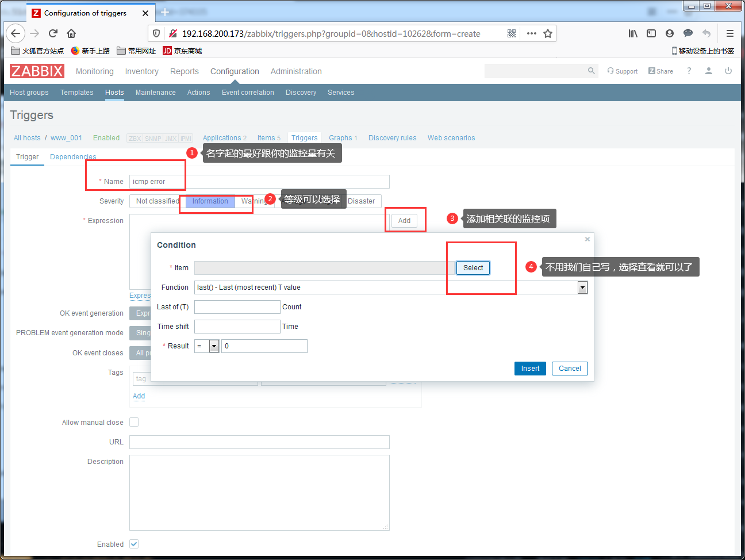Image resolution: width=745 pixels, height=560 pixels.
Task: Click the Last of (T) input field
Action: (x=237, y=307)
